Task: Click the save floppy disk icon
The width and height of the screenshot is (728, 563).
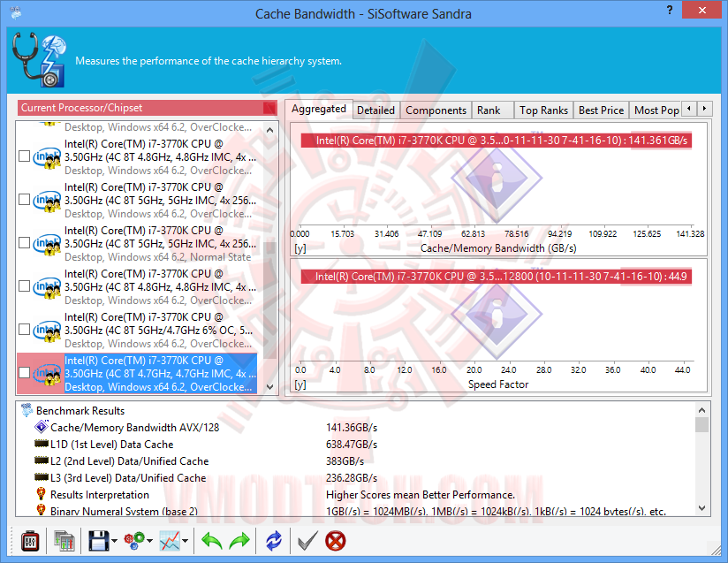Action: pos(98,541)
